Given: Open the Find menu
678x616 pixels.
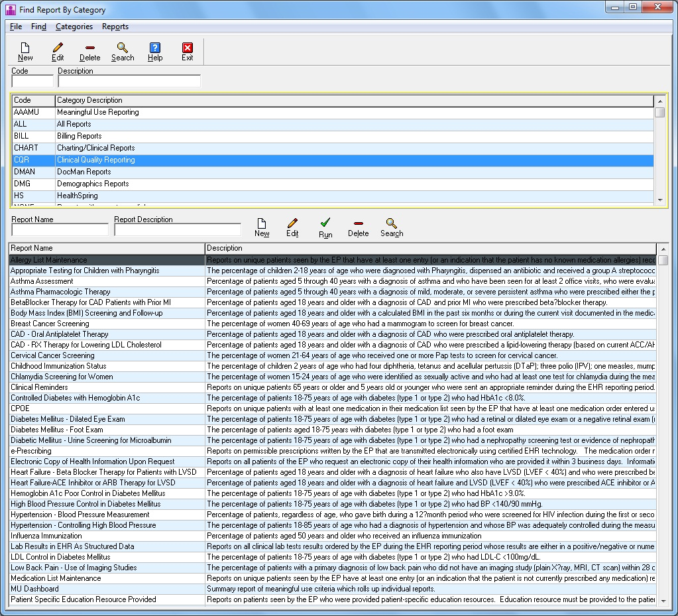Looking at the screenshot, I should (x=38, y=27).
